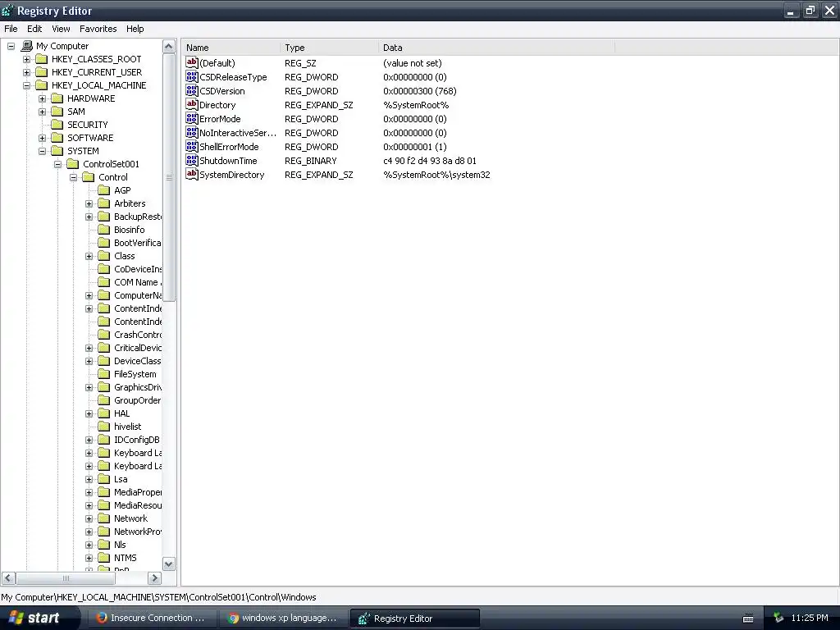The width and height of the screenshot is (840, 630).
Task: Select the My Computer icon in tree
Action: (26, 46)
